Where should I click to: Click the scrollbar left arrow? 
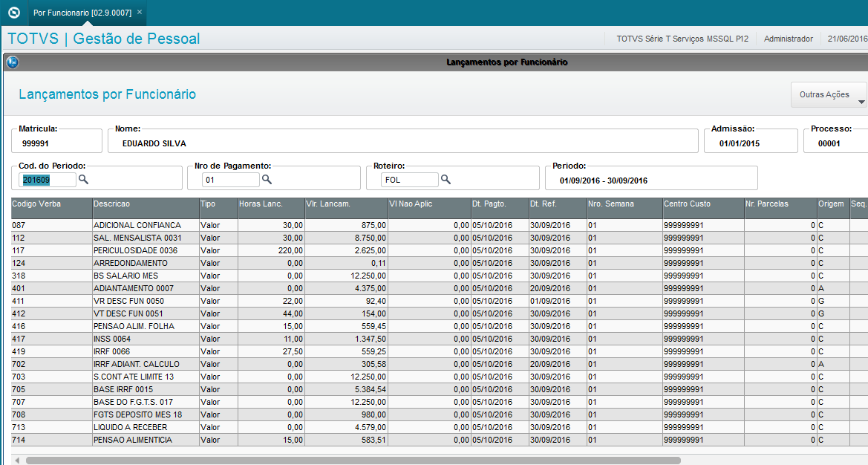17,461
